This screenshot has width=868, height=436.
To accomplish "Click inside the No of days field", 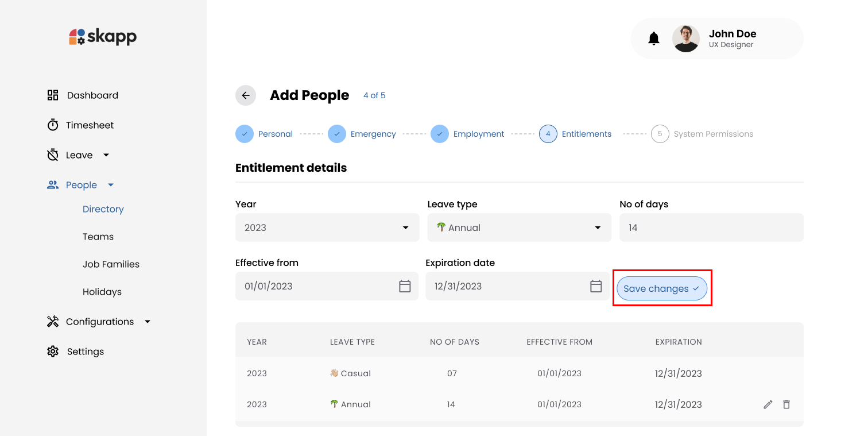I will (711, 227).
